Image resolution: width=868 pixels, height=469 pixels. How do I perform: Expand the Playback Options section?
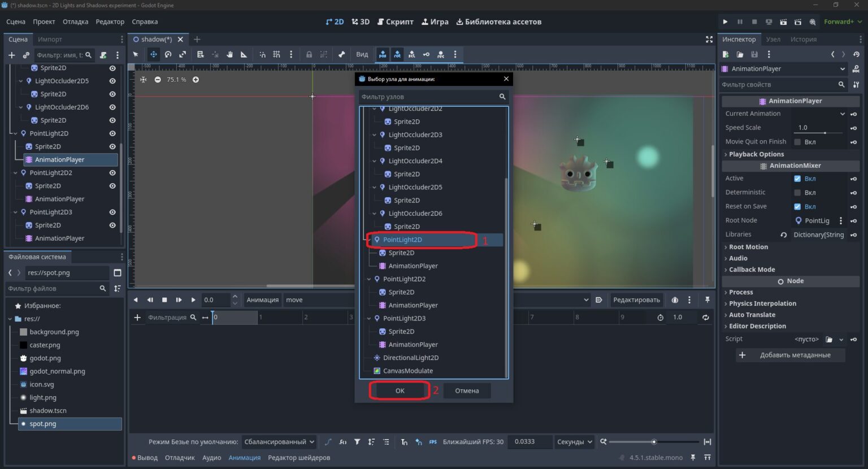coord(756,154)
